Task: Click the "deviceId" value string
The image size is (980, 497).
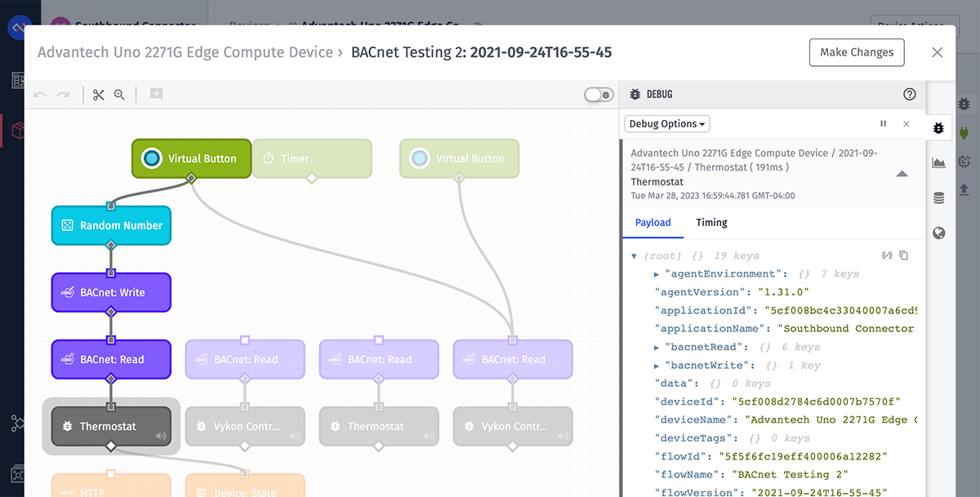Action: (817, 402)
